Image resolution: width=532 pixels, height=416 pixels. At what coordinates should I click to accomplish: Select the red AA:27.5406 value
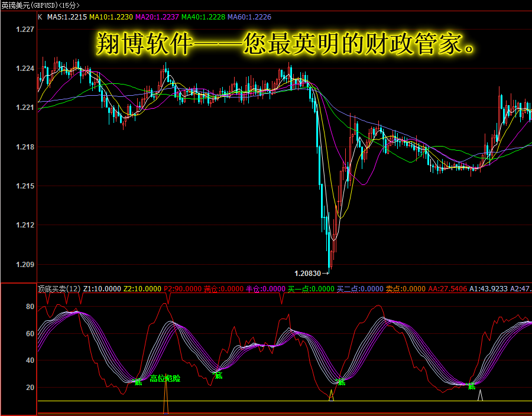pyautogui.click(x=447, y=289)
